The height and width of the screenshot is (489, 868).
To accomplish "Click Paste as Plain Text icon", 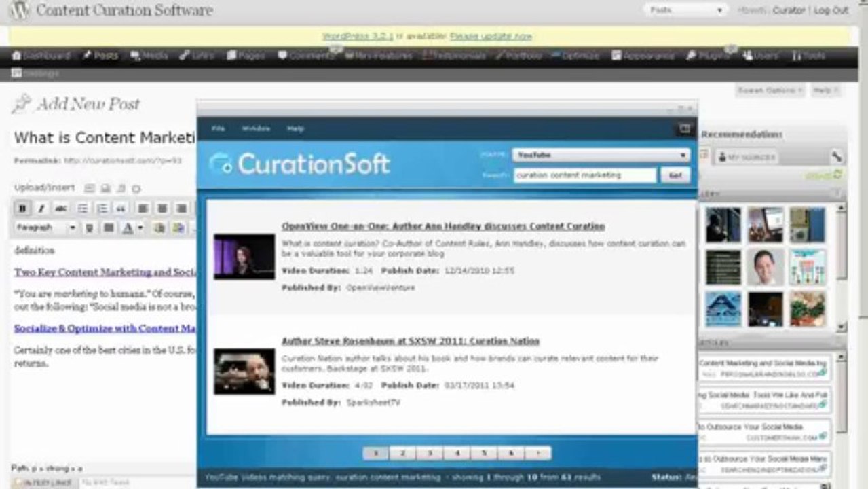I will (x=159, y=228).
